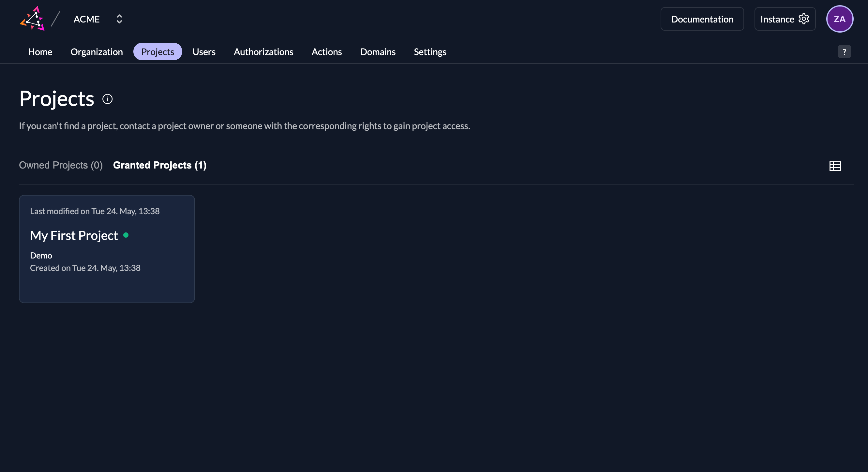The height and width of the screenshot is (472, 868).
Task: Open the Authorizations section
Action: tap(263, 52)
